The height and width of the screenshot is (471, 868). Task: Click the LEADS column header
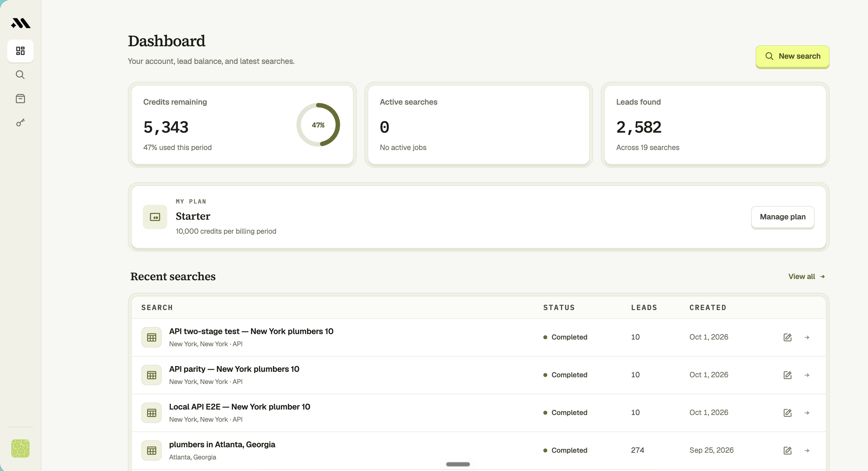click(644, 307)
